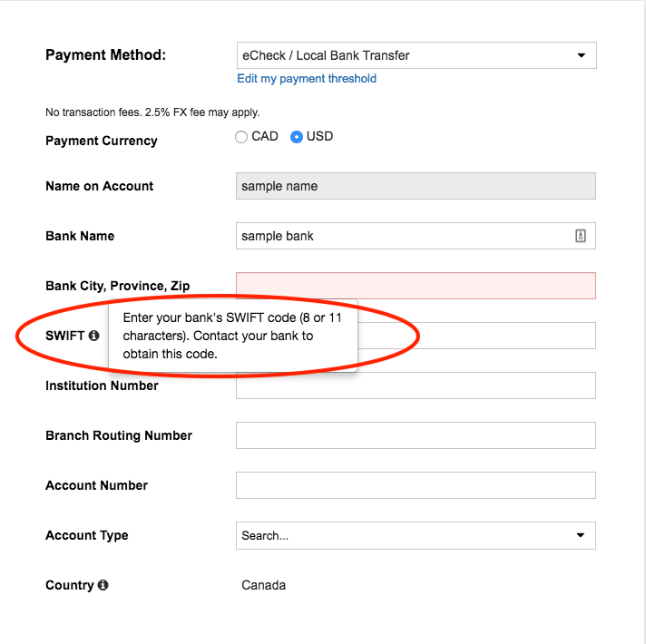Click the Bank Name field
The width and height of the screenshot is (646, 644).
click(x=416, y=236)
